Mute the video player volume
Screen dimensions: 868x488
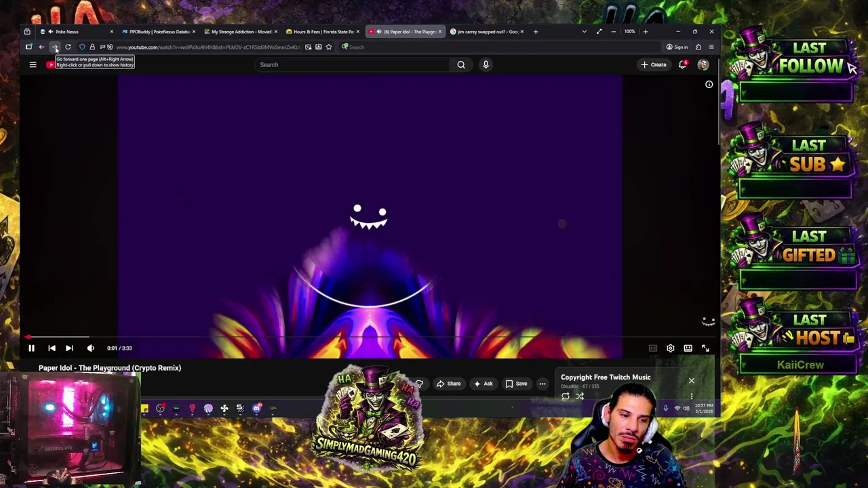click(90, 348)
